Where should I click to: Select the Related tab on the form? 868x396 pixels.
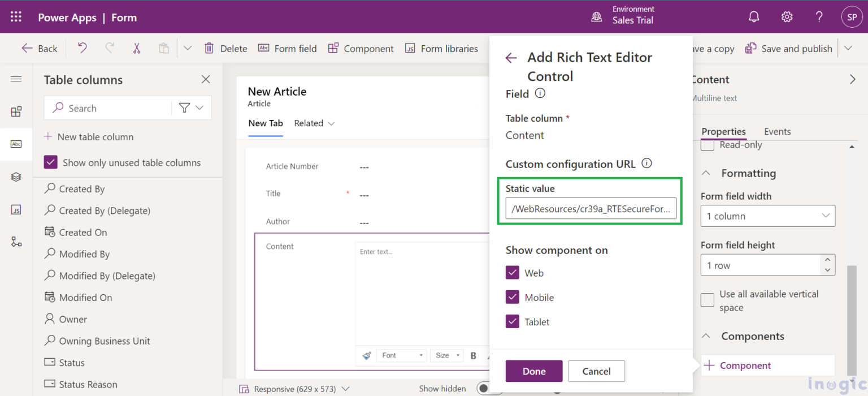click(x=309, y=123)
